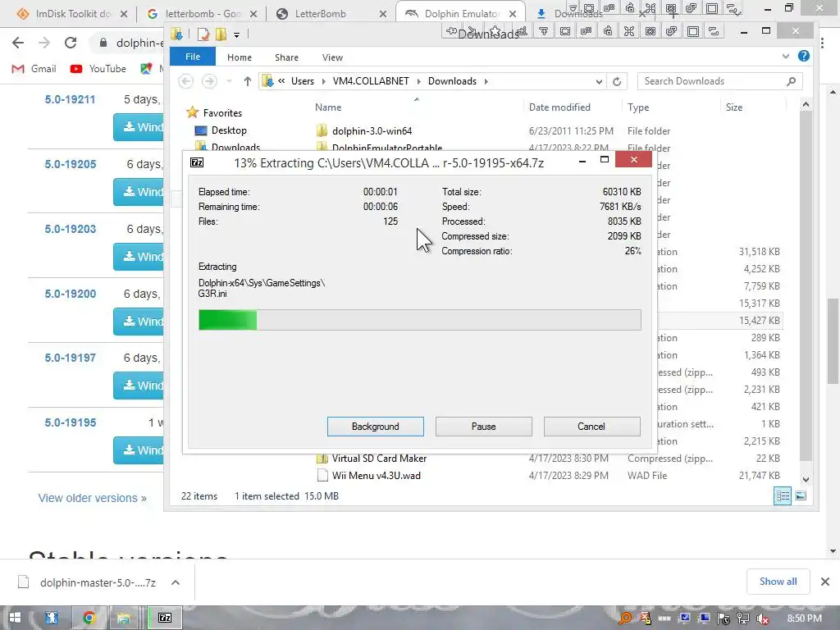Open the 5.0-19195 version link
The height and width of the screenshot is (630, 840).
click(x=71, y=422)
